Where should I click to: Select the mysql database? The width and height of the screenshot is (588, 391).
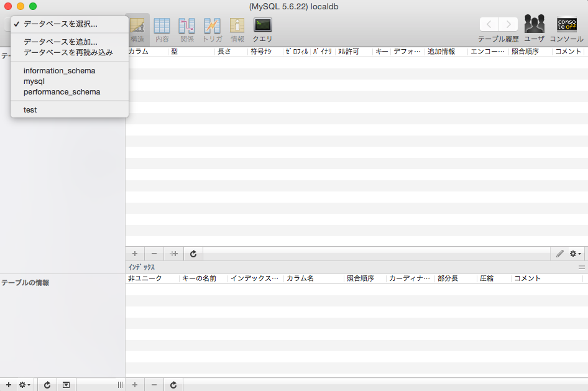tap(70, 81)
